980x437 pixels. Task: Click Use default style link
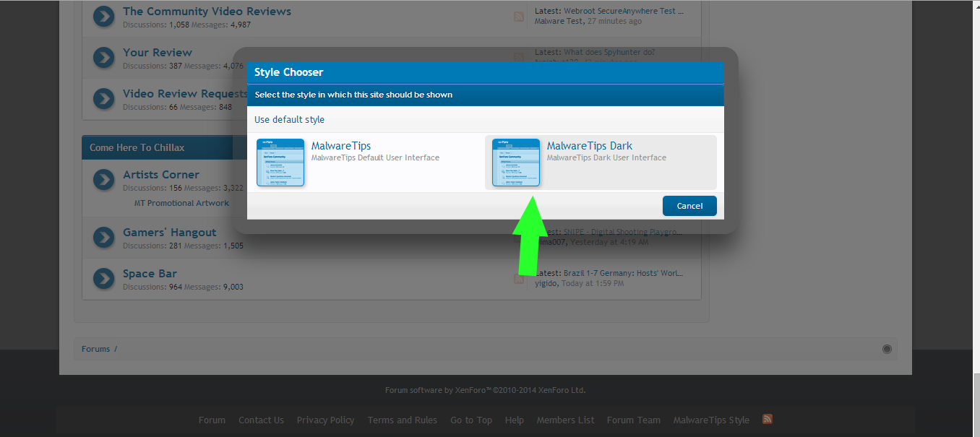click(x=289, y=120)
